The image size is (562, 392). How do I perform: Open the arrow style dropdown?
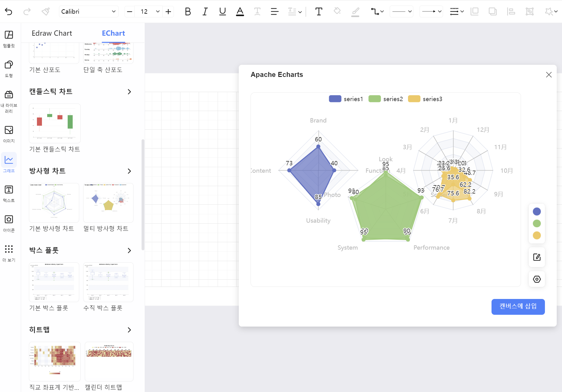point(431,11)
